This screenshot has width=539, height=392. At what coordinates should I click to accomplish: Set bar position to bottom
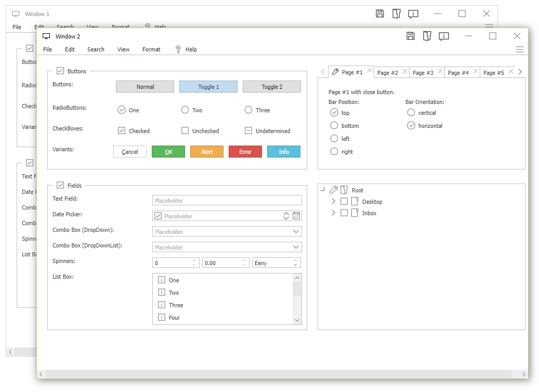334,125
